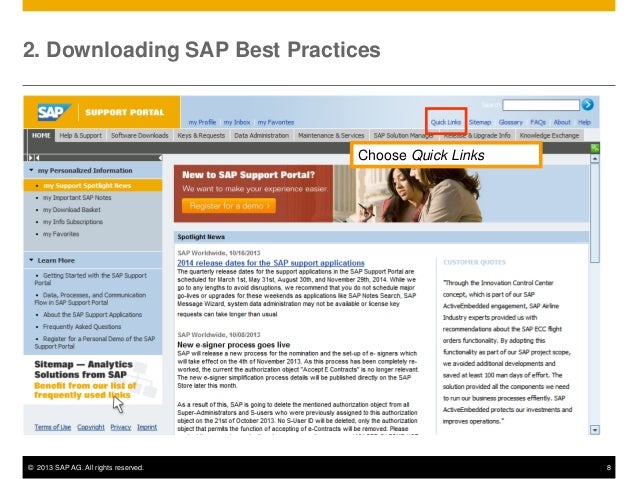The height and width of the screenshot is (479, 638).
Task: Click the search go arrow button
Action: [x=587, y=105]
